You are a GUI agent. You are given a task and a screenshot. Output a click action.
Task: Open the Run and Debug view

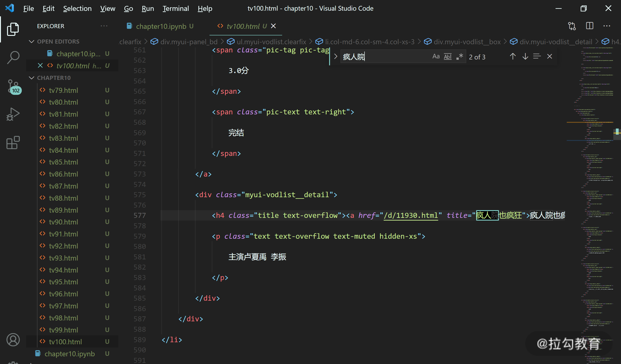pos(13,114)
